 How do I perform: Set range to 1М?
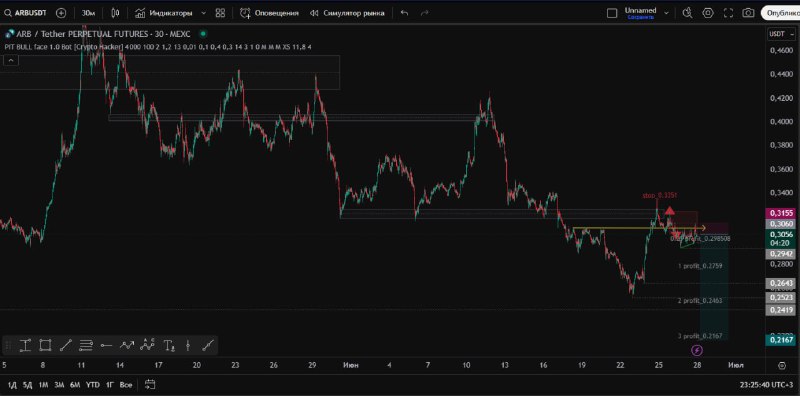[x=43, y=385]
